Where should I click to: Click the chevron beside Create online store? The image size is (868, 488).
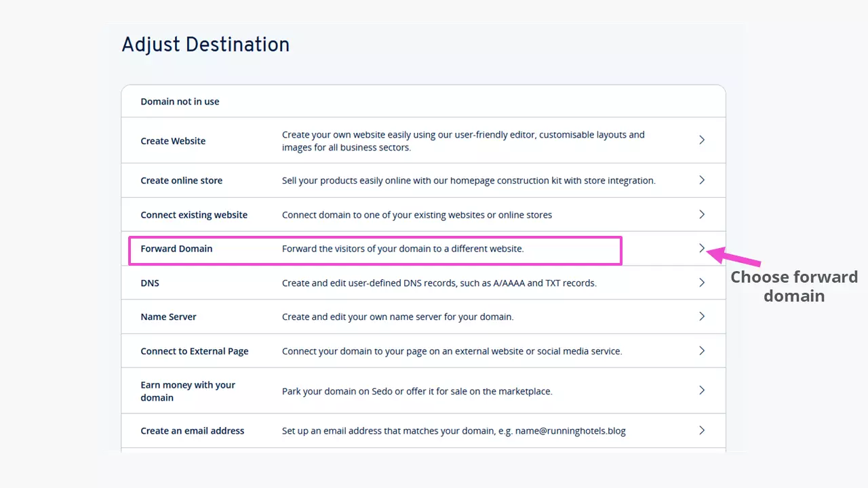[x=702, y=180]
